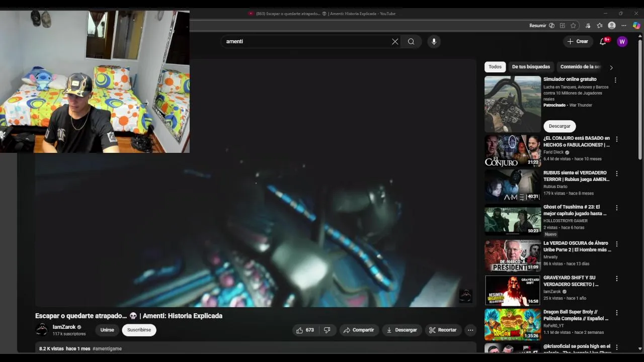Open YouTube notifications bell
644x362 pixels.
tap(603, 42)
